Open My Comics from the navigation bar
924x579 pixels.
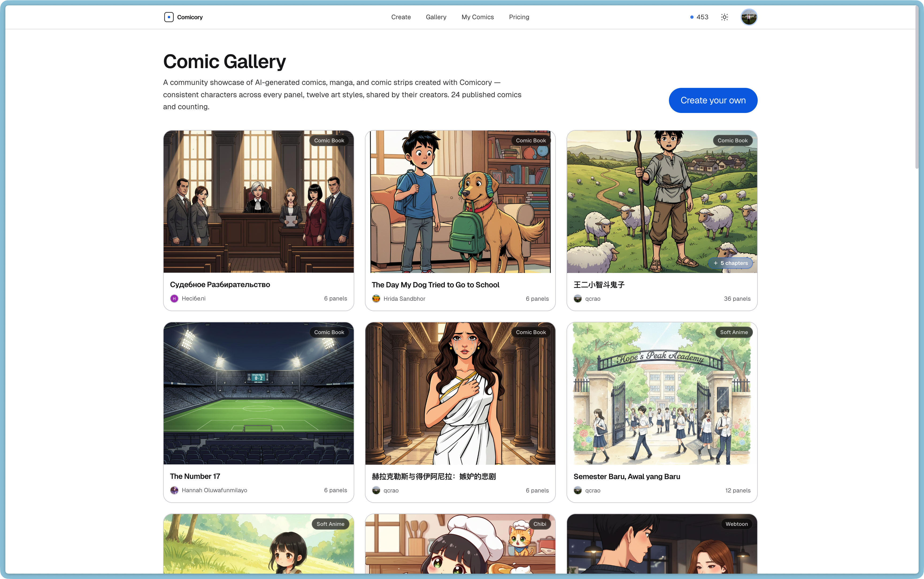[x=477, y=17]
